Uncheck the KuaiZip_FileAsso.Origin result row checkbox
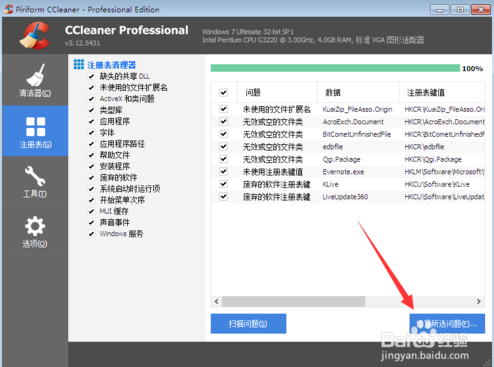The height and width of the screenshot is (367, 494). coord(223,109)
